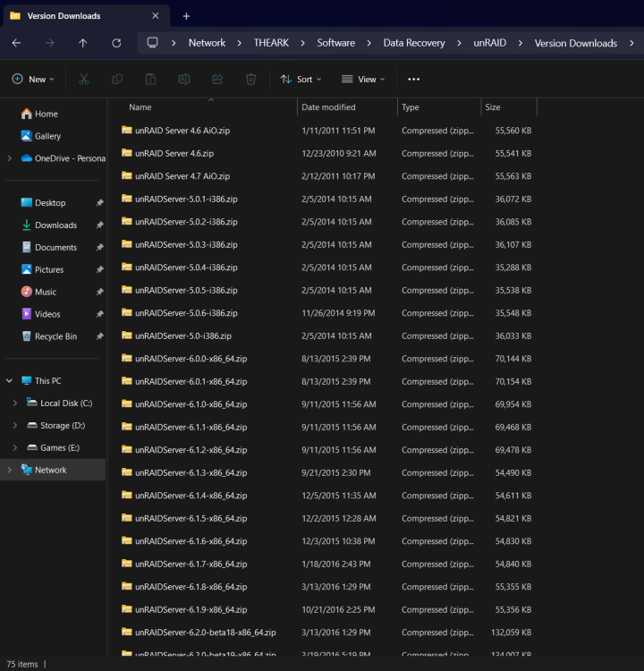Click the Copy icon in toolbar
This screenshot has height=671, width=644.
click(x=117, y=79)
